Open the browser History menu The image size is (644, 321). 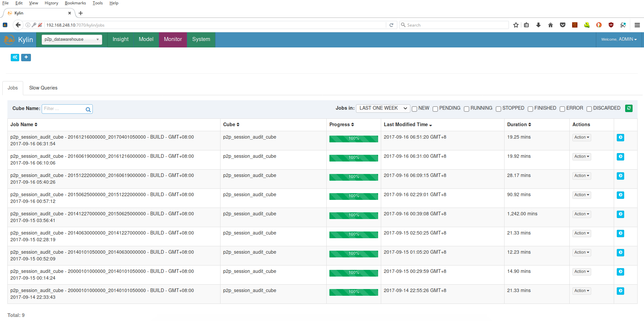pyautogui.click(x=51, y=3)
